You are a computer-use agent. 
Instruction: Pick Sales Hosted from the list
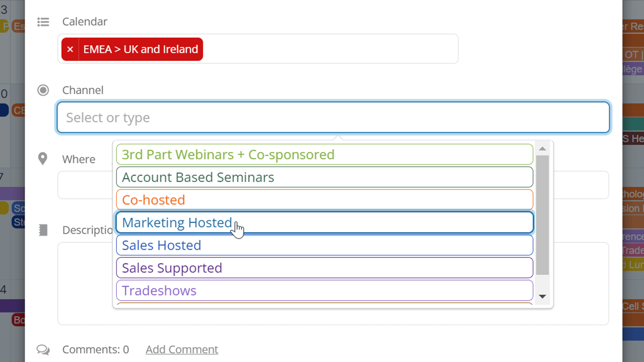pyautogui.click(x=325, y=245)
